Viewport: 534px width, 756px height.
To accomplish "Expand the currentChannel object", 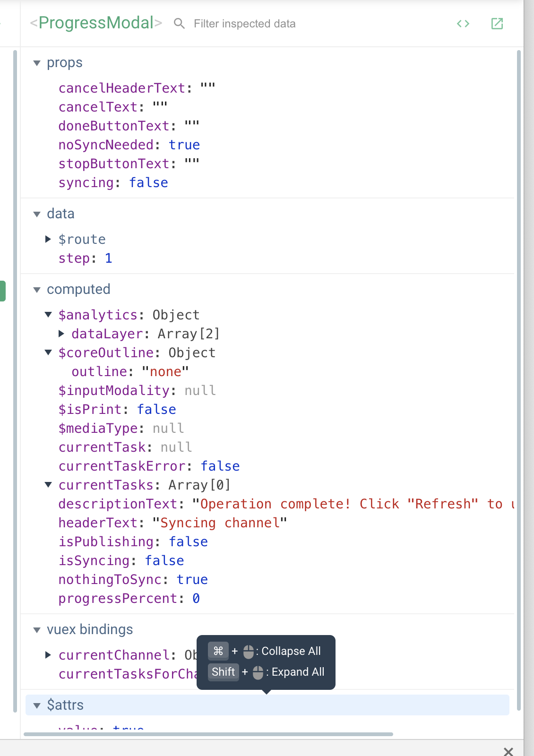I will [x=48, y=655].
